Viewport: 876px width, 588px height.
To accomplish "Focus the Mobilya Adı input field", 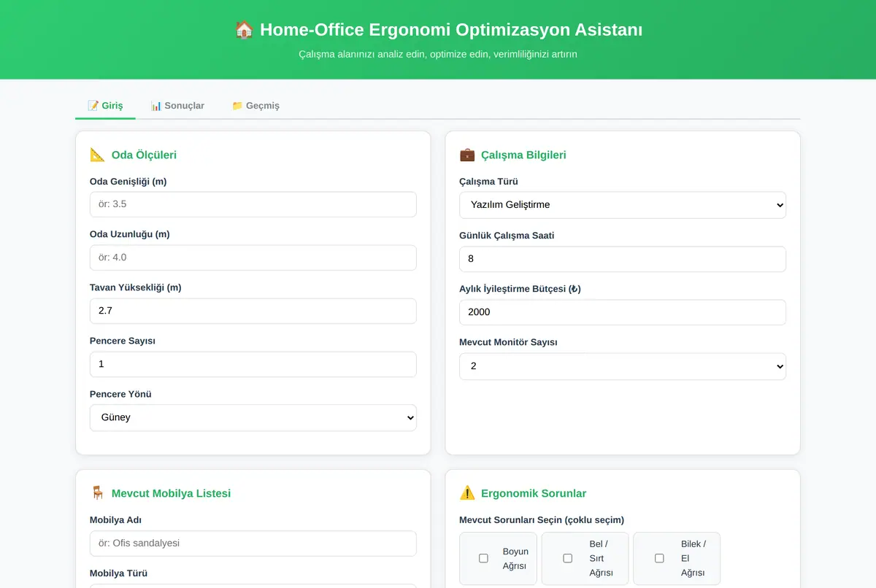I will (x=253, y=543).
